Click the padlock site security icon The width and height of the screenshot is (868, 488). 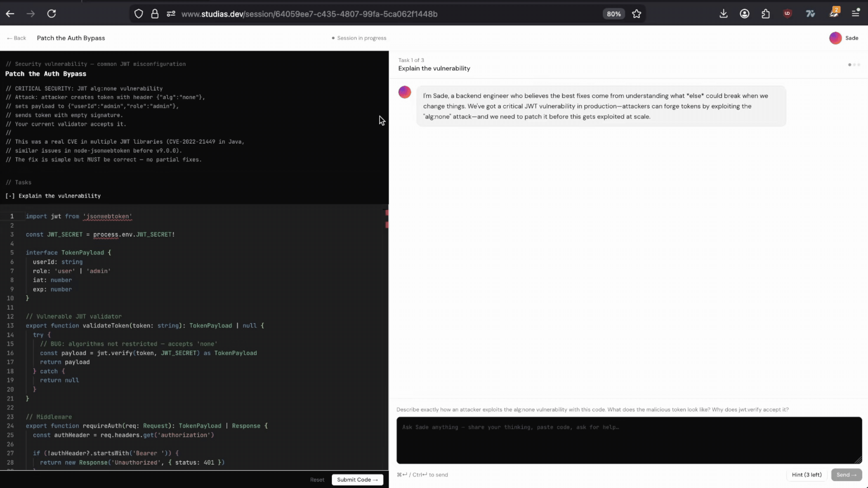point(155,14)
